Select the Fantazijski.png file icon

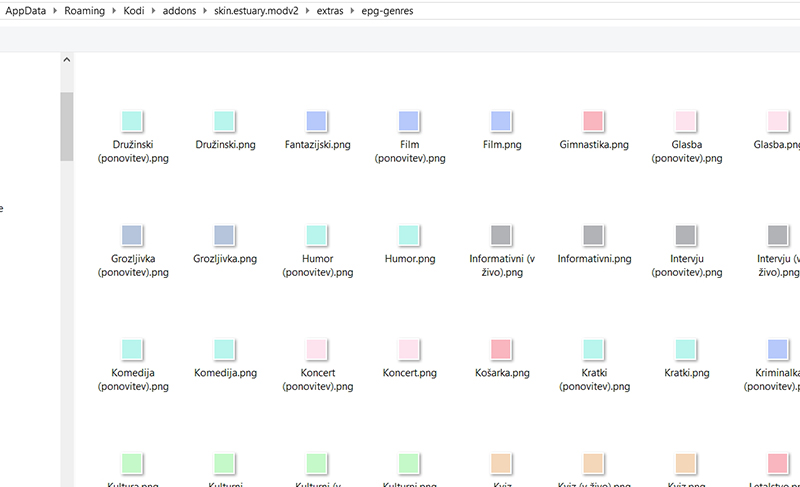[x=316, y=121]
